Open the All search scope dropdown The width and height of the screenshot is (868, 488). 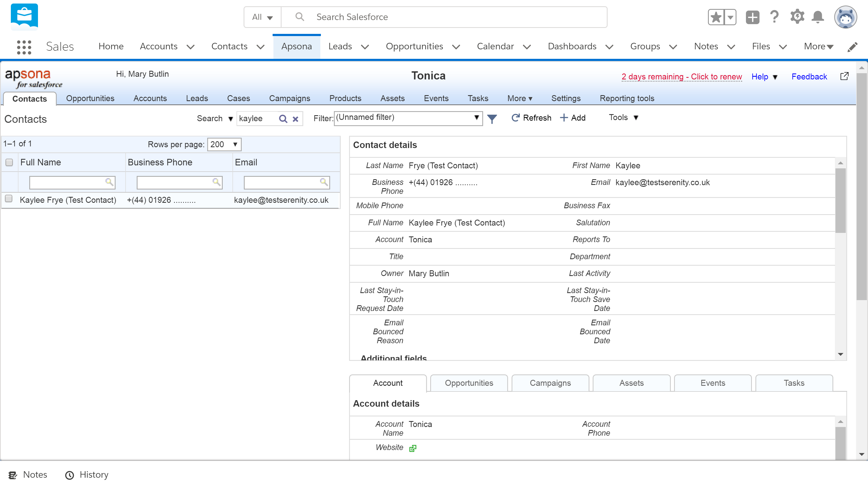(263, 17)
